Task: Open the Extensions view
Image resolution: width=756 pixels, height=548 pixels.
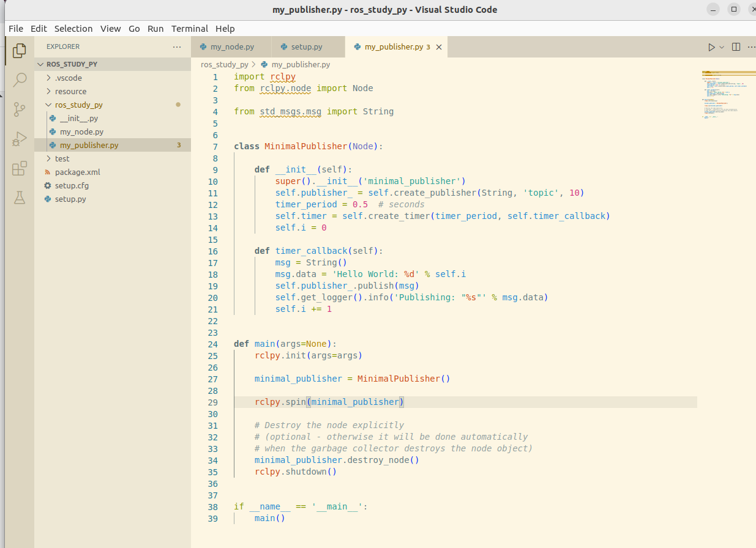Action: (20, 168)
